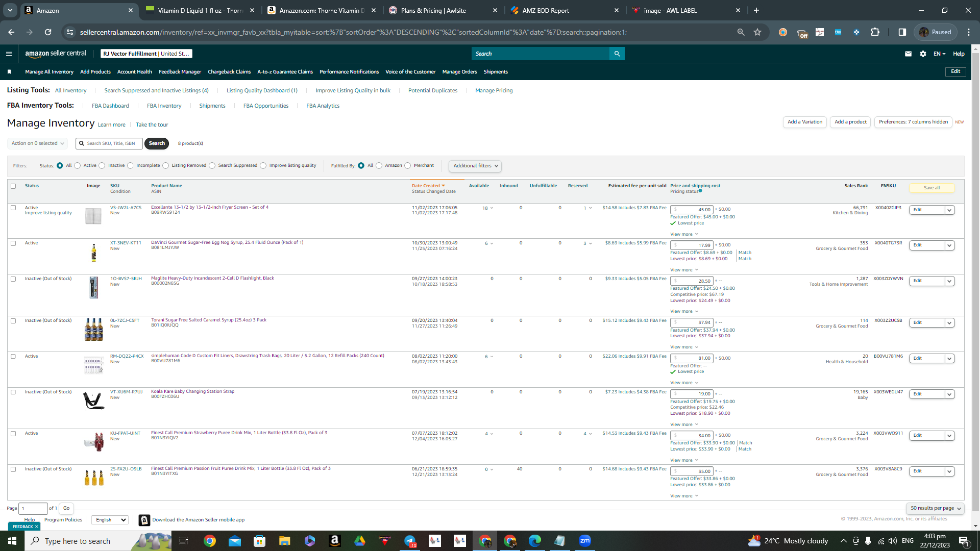Open the settings gear icon
The width and height of the screenshot is (980, 551).
(923, 54)
